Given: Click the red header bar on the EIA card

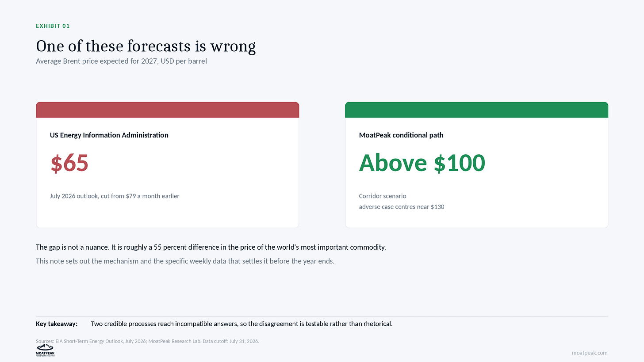Looking at the screenshot, I should pyautogui.click(x=167, y=110).
